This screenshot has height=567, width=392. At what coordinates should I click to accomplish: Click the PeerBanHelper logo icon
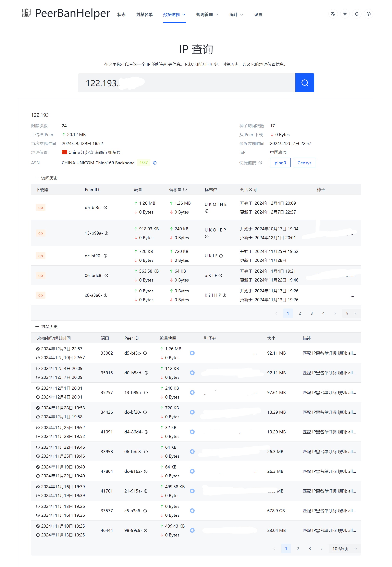pyautogui.click(x=27, y=14)
